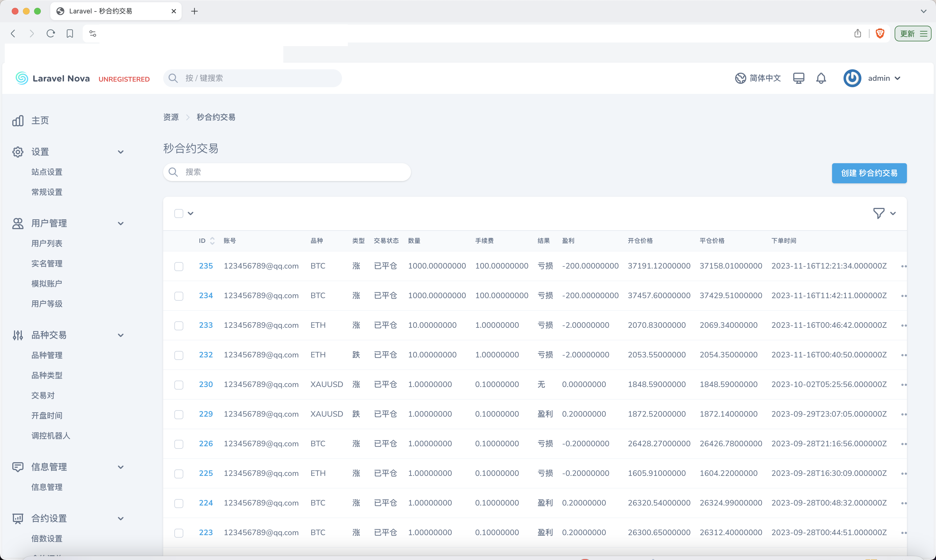This screenshot has height=560, width=936.
Task: Open 实名管理 in sidebar
Action: coord(47,264)
